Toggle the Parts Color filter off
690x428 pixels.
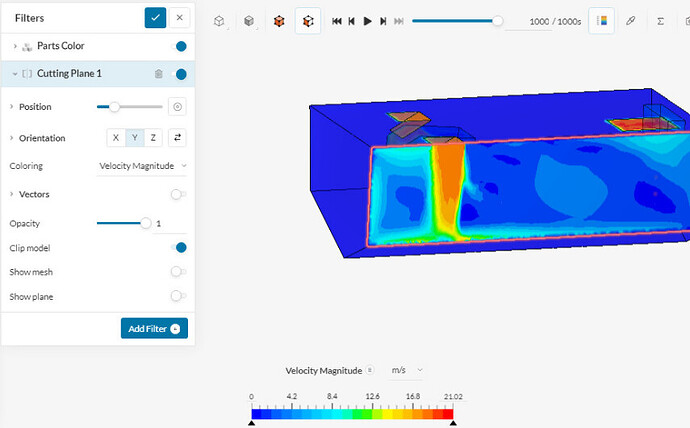180,46
